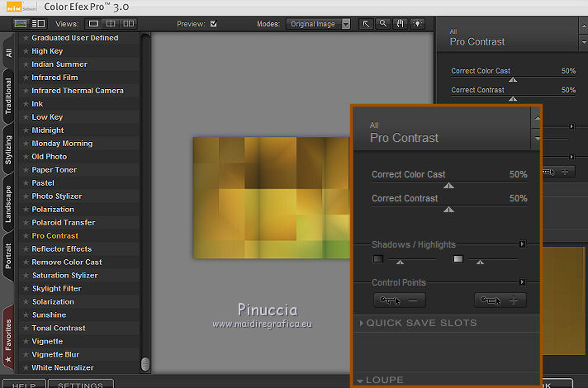This screenshot has width=588, height=388.
Task: Click Correct Color Cast slider in enlarged panel
Action: click(449, 186)
